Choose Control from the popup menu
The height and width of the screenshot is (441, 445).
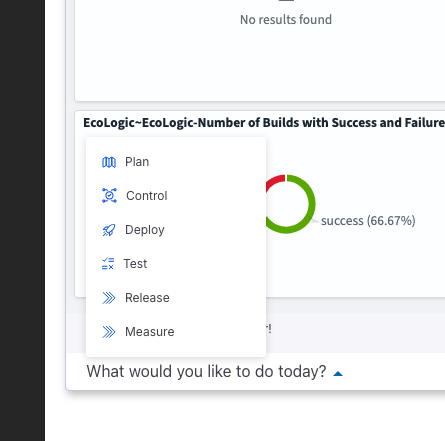[x=176, y=196]
